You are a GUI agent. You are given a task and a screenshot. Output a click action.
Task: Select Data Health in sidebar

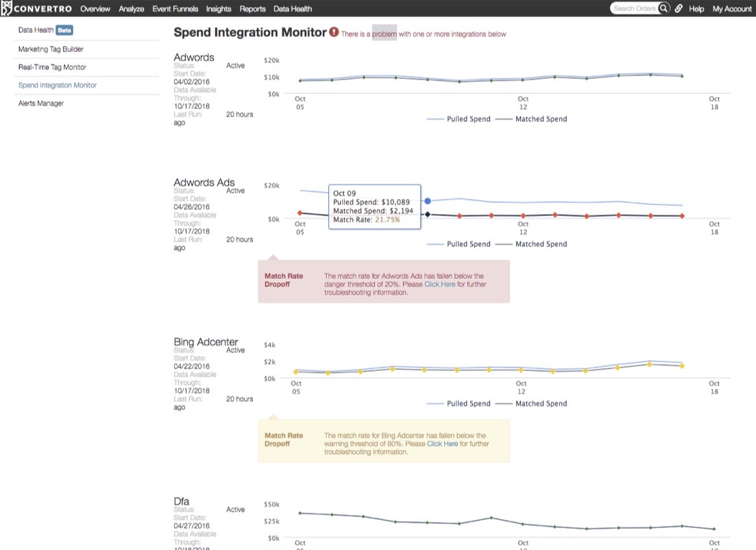pyautogui.click(x=36, y=30)
